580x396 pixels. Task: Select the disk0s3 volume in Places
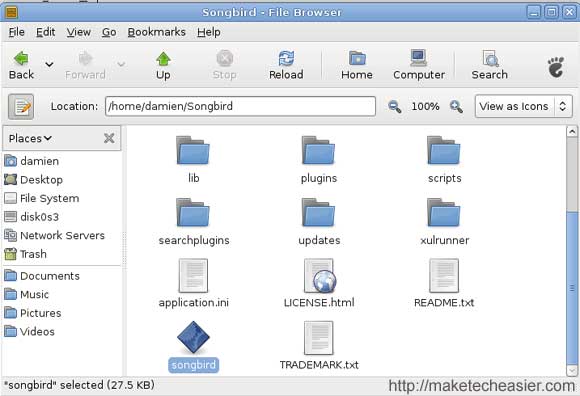(62, 217)
